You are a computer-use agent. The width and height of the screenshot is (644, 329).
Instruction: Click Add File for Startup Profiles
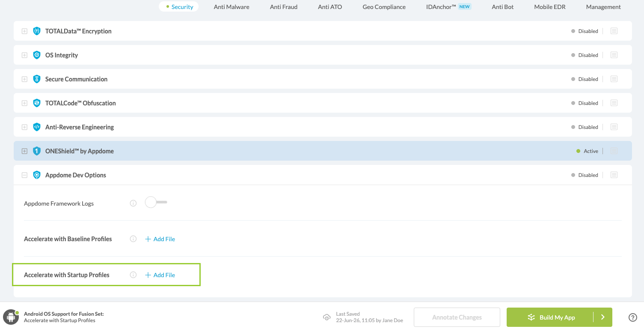160,275
